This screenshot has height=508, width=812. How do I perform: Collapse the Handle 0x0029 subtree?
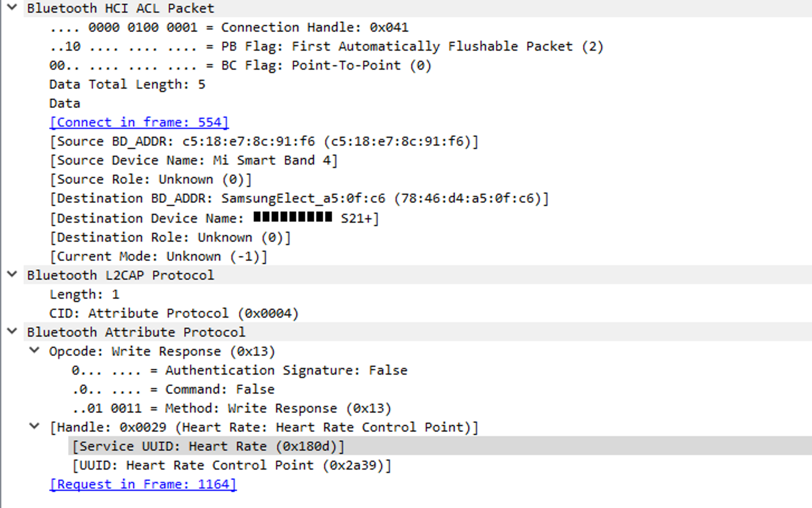pos(35,426)
